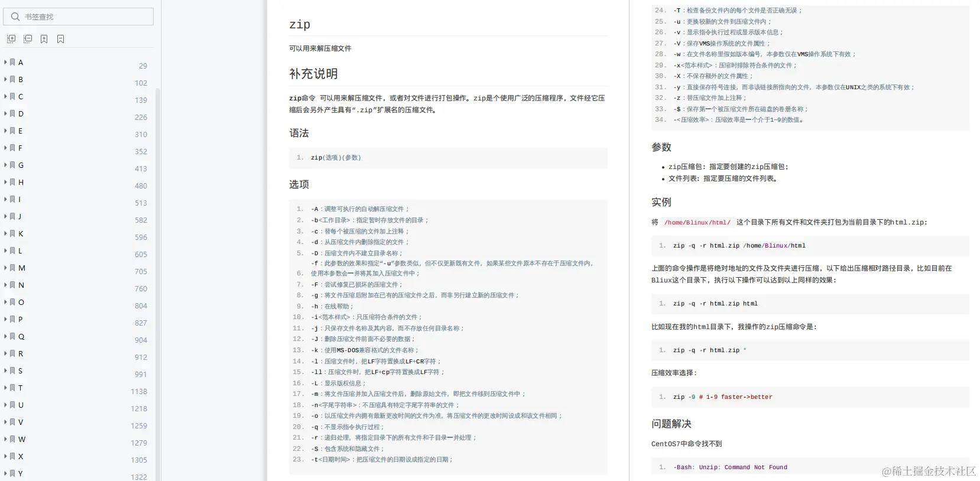
Task: Click the red /home/Blinux/html/ inline code
Action: tap(697, 223)
